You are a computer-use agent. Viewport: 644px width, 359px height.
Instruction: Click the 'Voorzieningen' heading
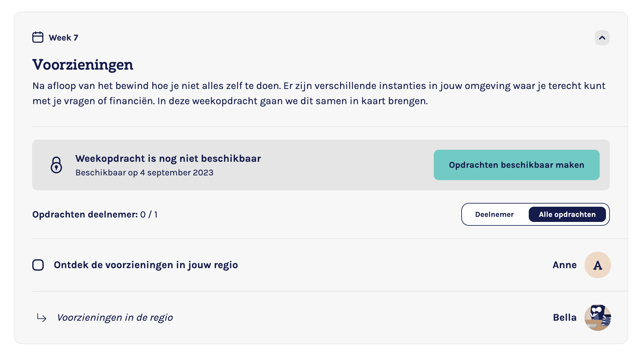pos(83,65)
